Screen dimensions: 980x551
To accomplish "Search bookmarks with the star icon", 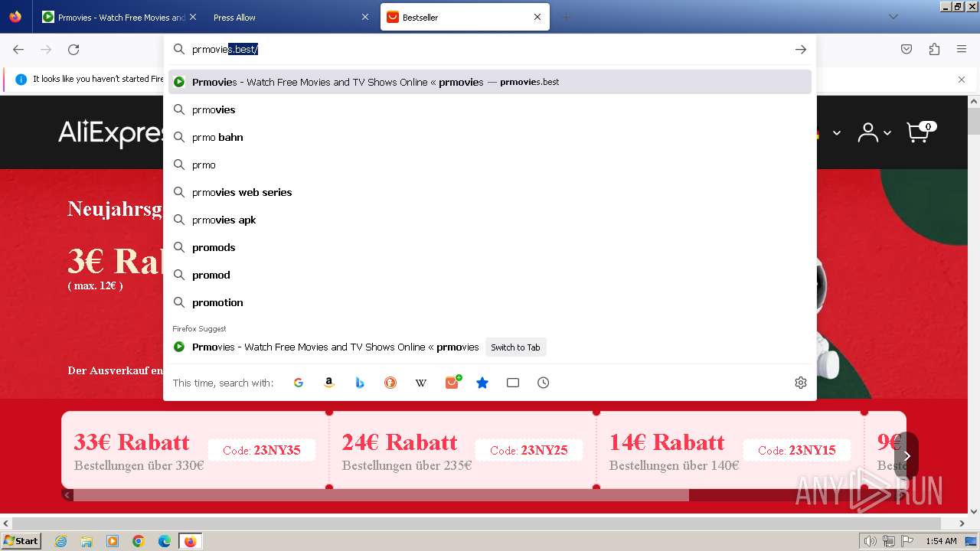I will coord(482,383).
